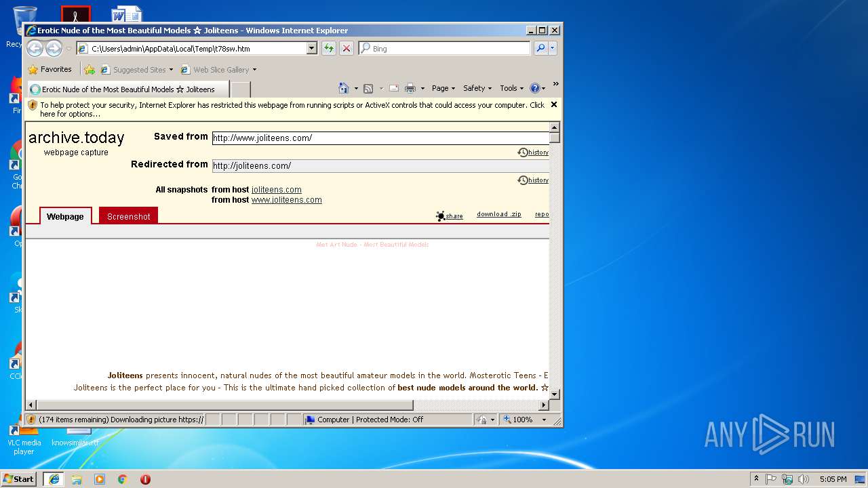Click the vertical scrollbar down arrow
868x488 pixels.
pyautogui.click(x=555, y=394)
